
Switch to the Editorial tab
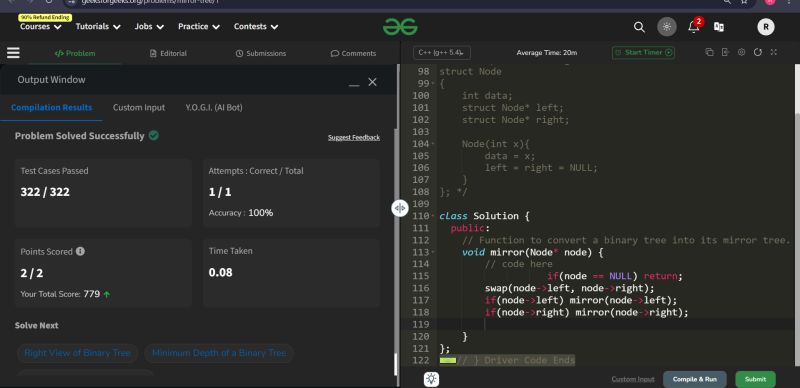click(168, 53)
